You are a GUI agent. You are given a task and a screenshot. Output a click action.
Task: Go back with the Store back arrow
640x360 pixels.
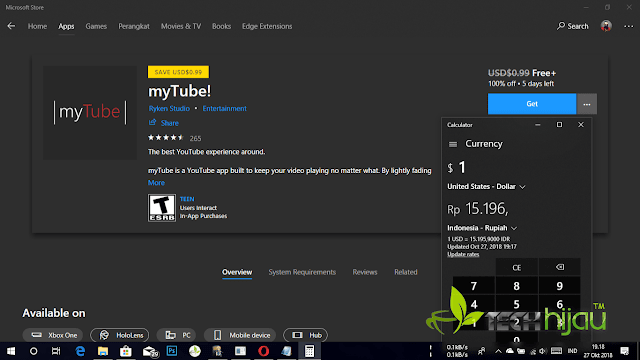[x=11, y=26]
